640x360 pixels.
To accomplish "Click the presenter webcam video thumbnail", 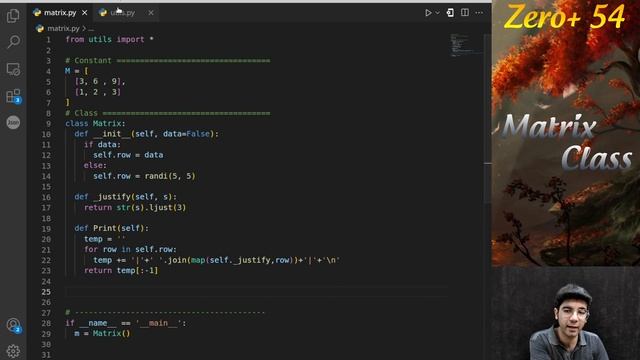I will (566, 313).
